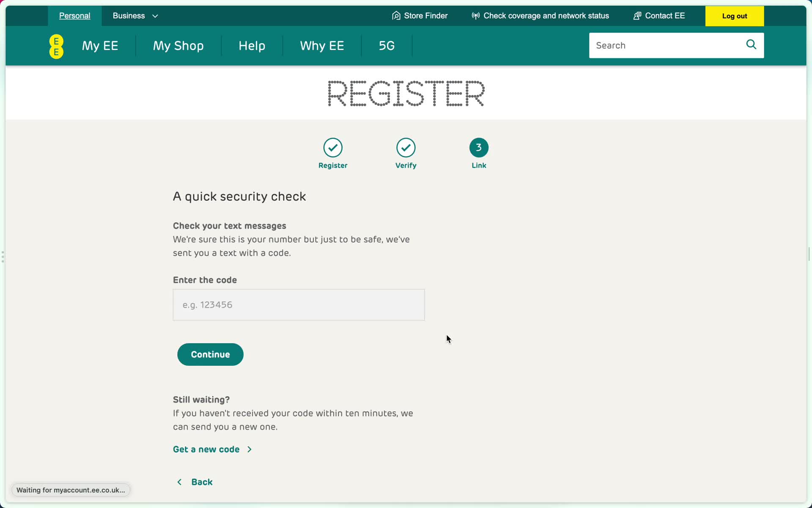Click the 'Still waiting?' text

201,400
